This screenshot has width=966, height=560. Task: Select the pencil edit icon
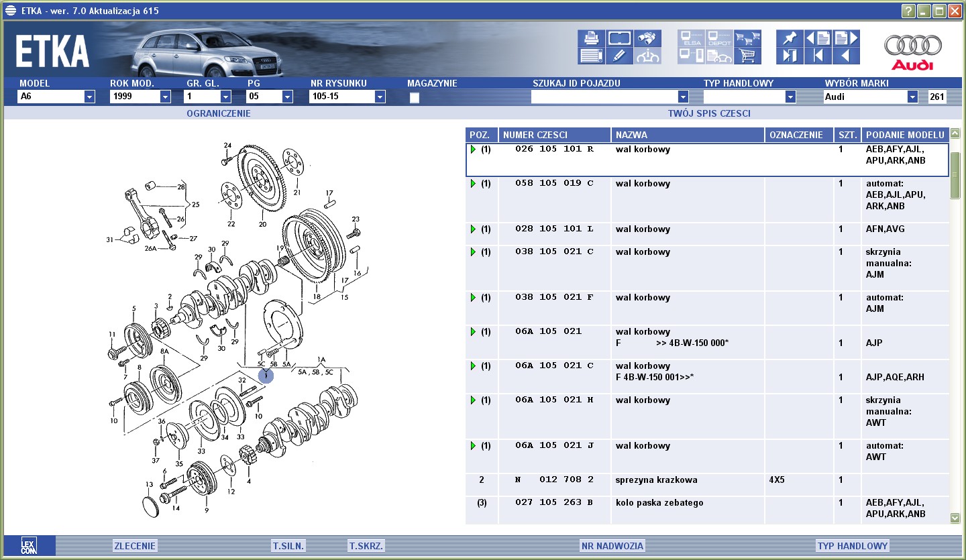coord(619,56)
